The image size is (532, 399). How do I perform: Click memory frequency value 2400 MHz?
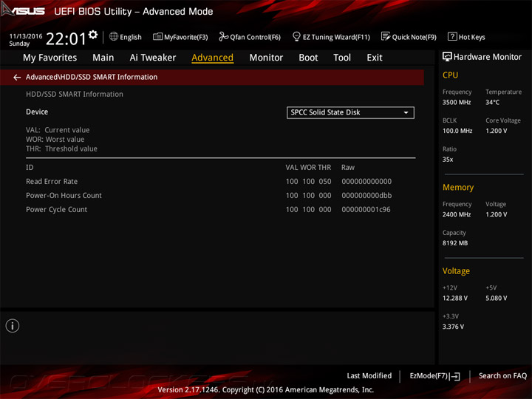pos(457,214)
